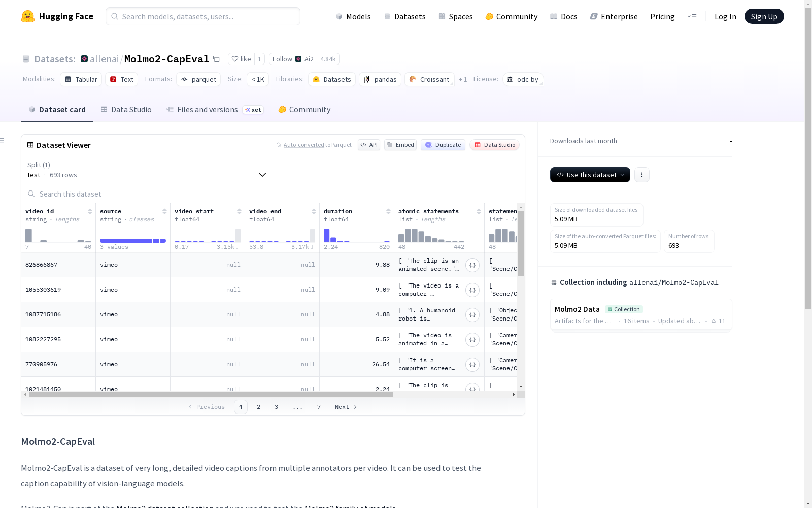Screen dimensions: 812x508
Task: Click the Tabular modality tag
Action: 81,79
